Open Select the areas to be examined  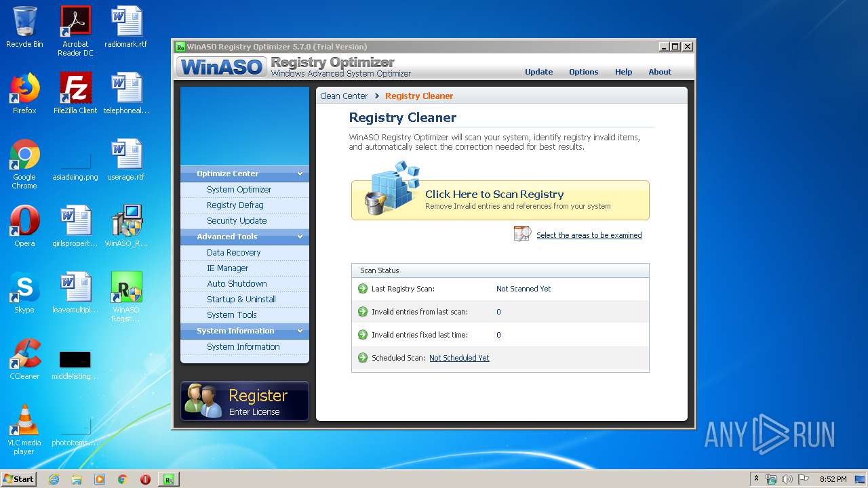589,235
